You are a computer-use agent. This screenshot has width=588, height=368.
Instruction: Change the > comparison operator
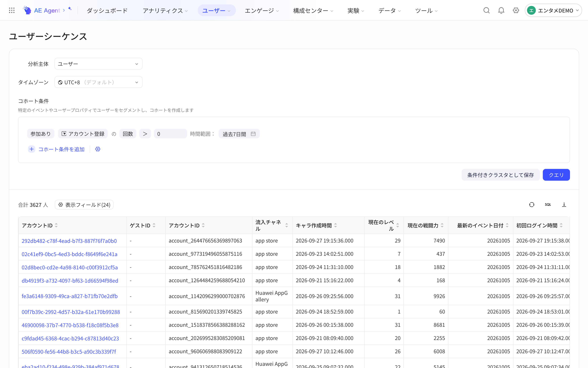(x=145, y=134)
